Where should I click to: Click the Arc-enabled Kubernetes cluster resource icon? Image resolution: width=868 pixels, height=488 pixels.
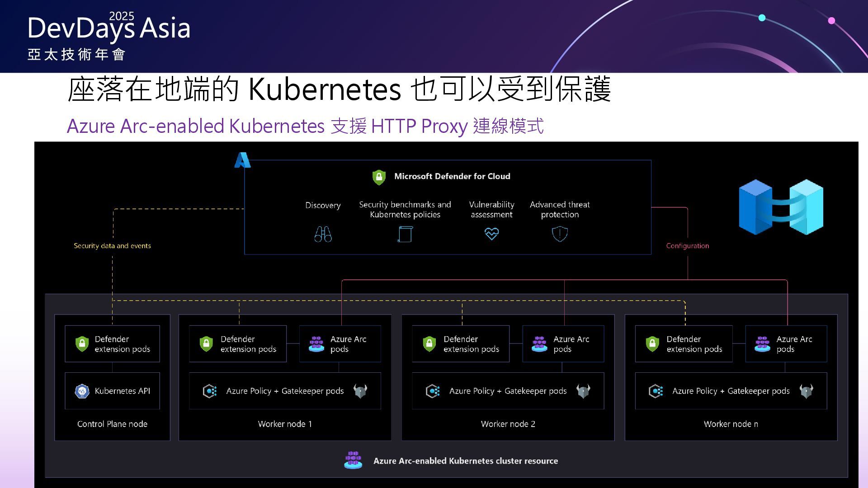click(x=353, y=460)
